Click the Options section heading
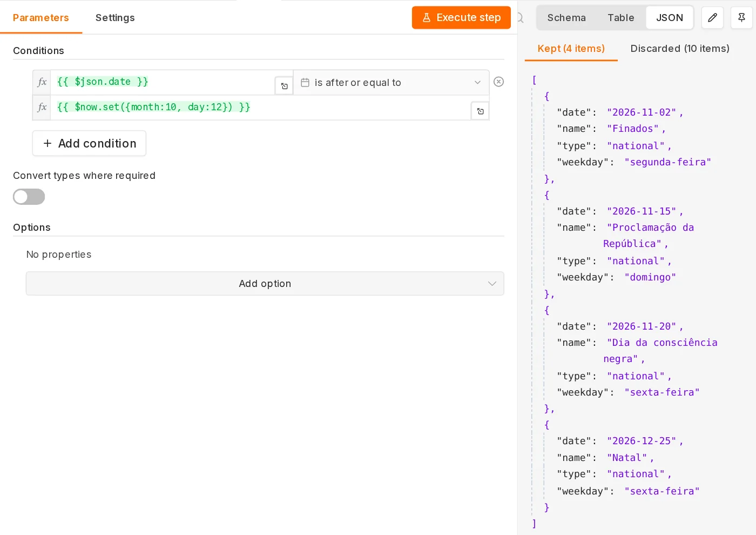 click(32, 228)
